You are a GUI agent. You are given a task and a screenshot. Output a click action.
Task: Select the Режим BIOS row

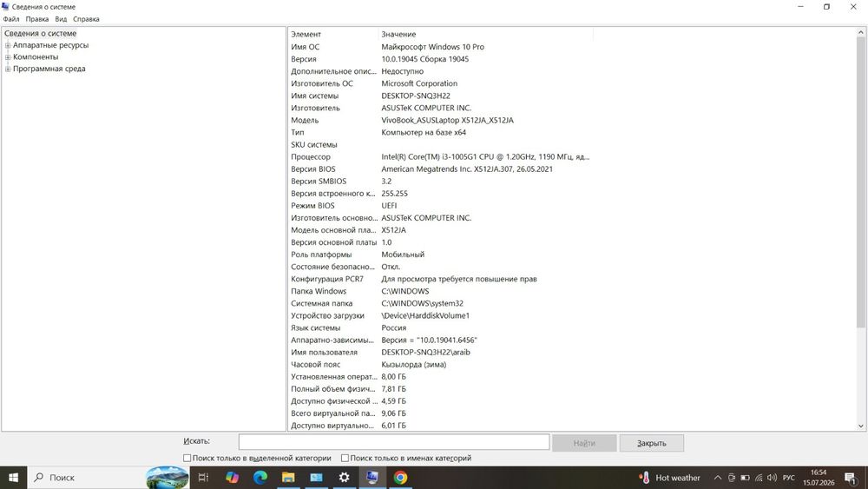pyautogui.click(x=441, y=206)
